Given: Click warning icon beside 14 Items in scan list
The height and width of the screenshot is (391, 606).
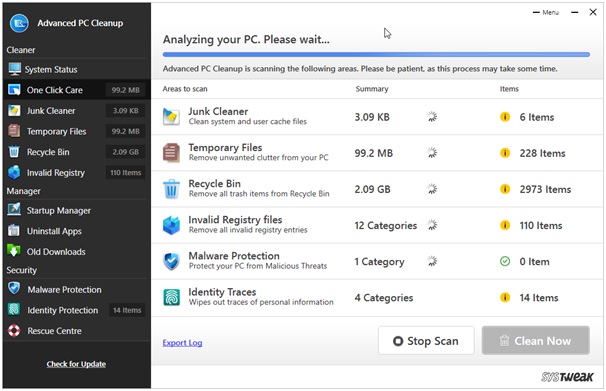Looking at the screenshot, I should point(505,298).
